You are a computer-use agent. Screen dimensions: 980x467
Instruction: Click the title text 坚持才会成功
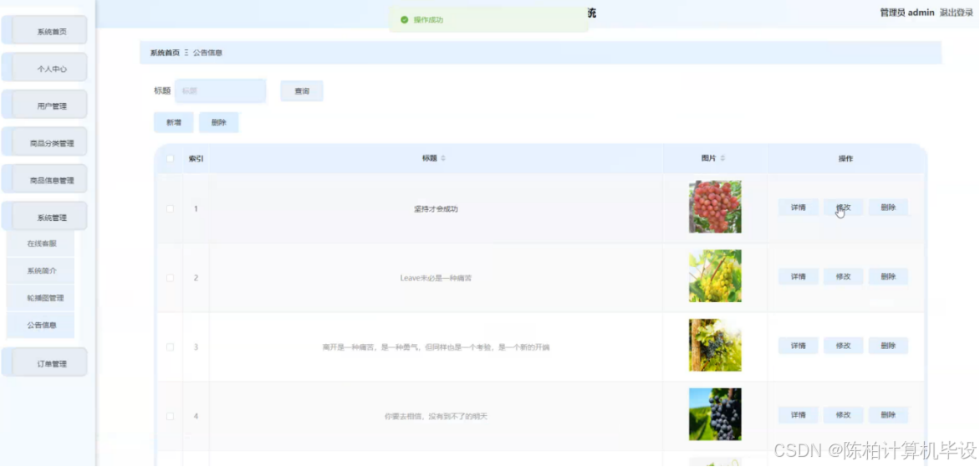click(436, 208)
